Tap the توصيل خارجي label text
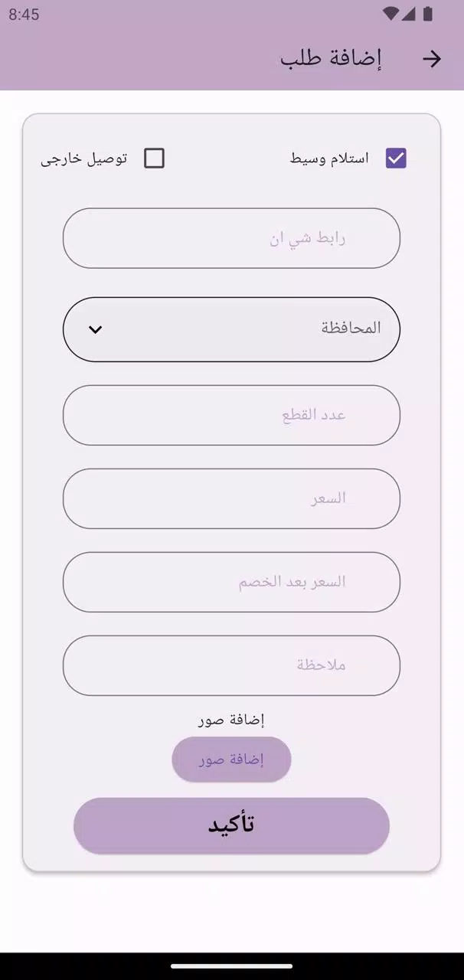 pos(84,158)
